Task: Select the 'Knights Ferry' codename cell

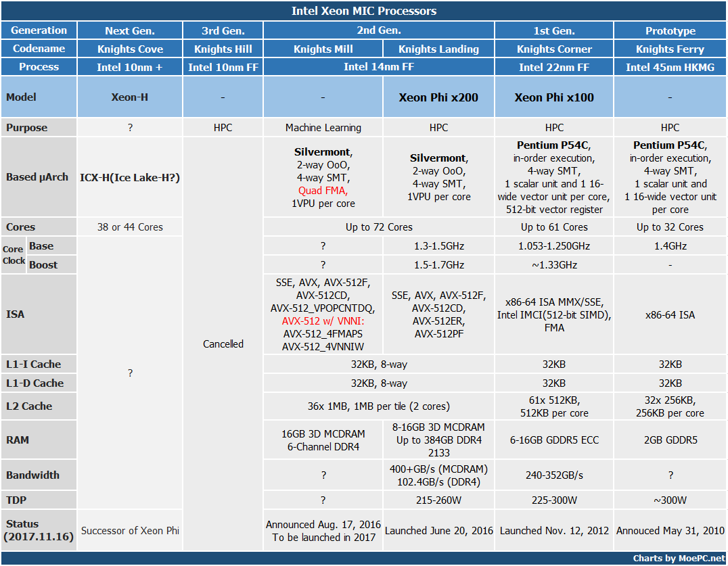Action: pos(670,49)
